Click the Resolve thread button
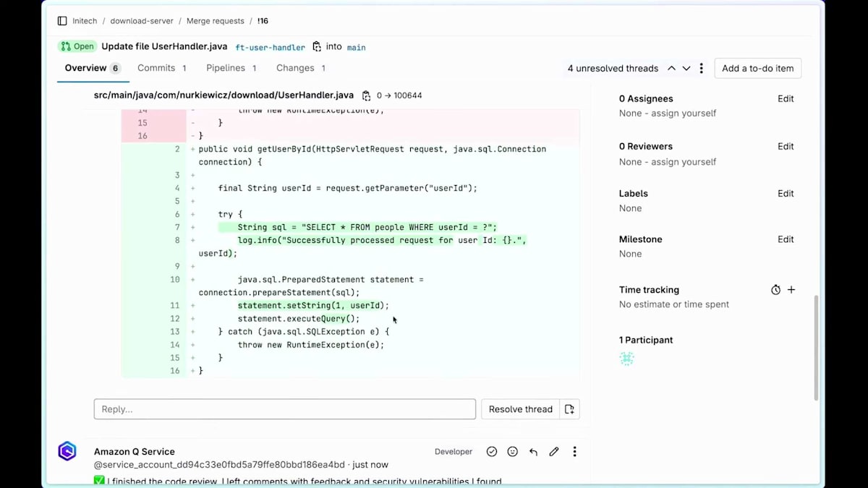Viewport: 868px width, 488px height. pos(520,409)
